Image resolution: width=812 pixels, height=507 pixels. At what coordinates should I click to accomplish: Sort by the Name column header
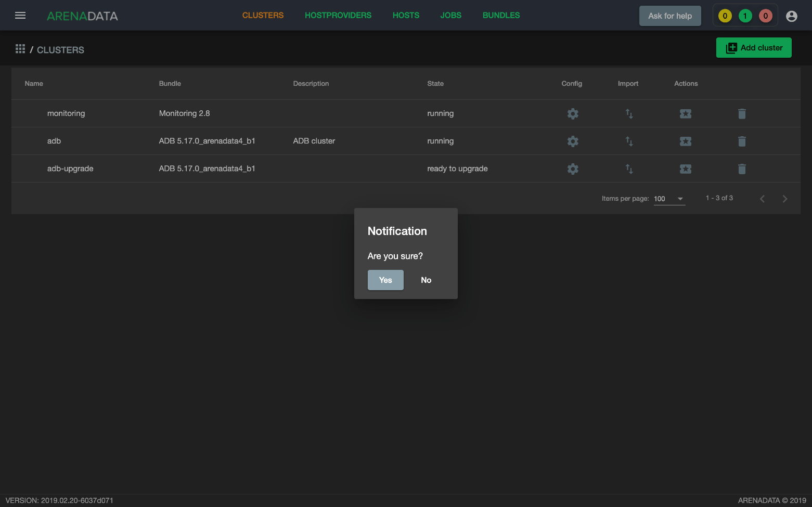coord(34,84)
